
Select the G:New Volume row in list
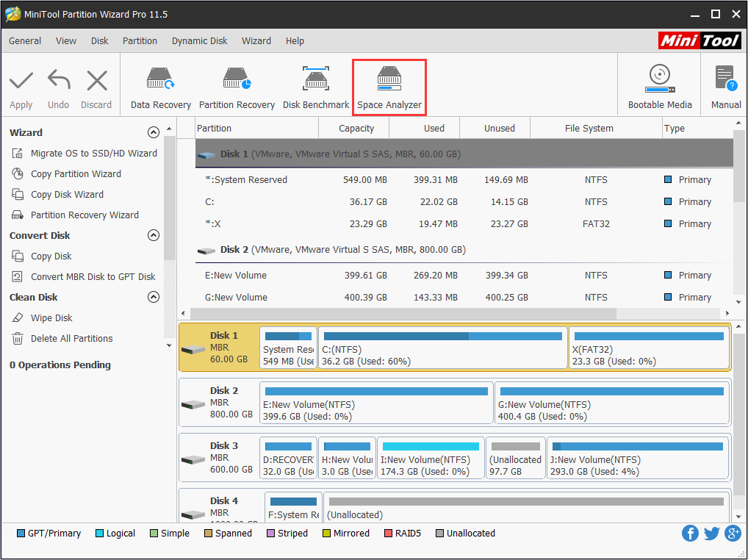click(464, 297)
